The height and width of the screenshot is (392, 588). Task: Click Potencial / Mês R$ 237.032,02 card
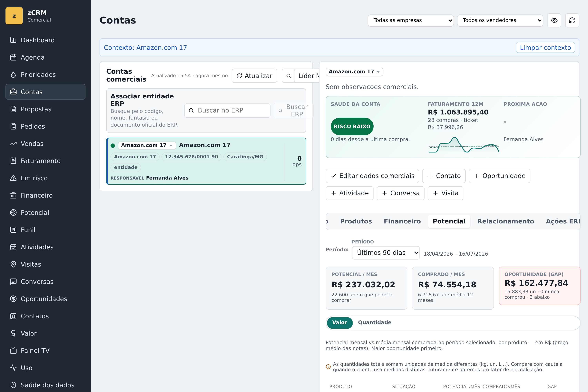tap(366, 288)
